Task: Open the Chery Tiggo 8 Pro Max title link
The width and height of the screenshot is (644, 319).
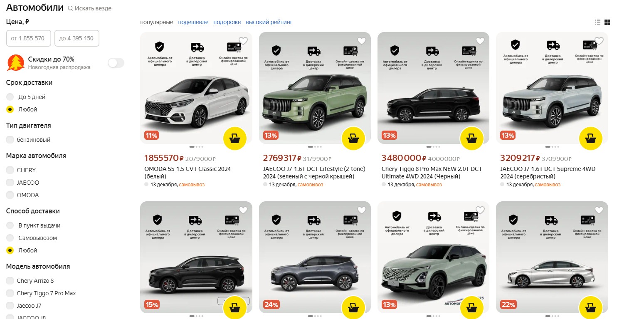Action: [432, 173]
